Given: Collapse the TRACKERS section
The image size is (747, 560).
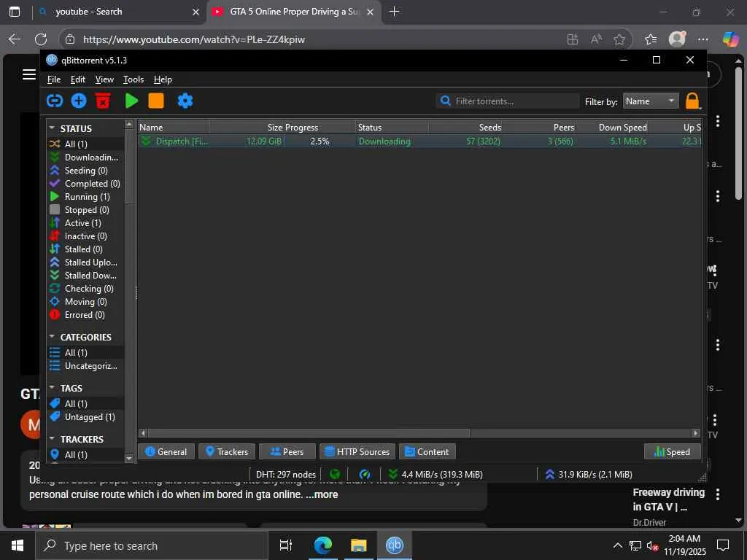Looking at the screenshot, I should coord(52,438).
